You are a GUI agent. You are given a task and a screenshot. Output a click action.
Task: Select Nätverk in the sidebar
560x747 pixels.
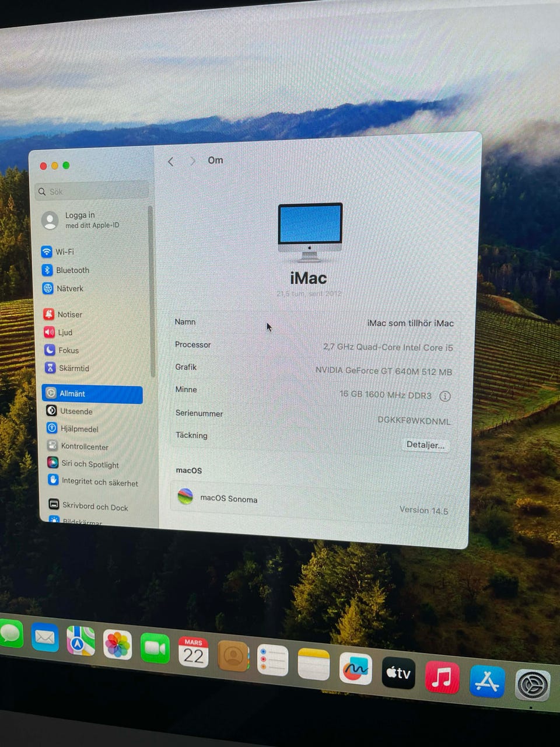click(63, 288)
